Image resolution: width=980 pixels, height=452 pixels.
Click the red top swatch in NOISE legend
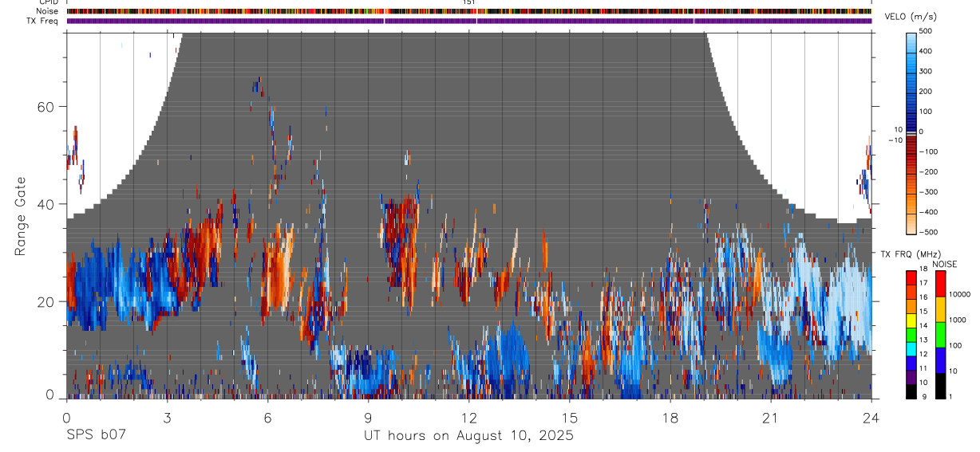pos(939,284)
